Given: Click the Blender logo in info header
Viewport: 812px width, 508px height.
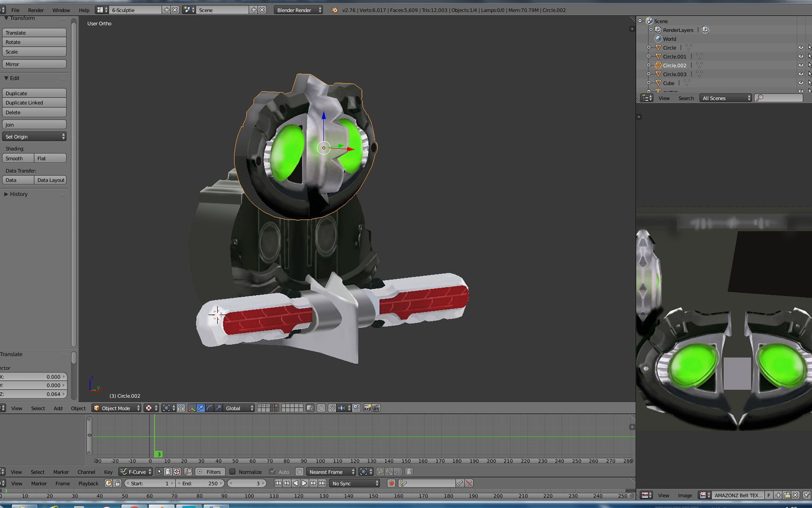Looking at the screenshot, I should tap(335, 10).
